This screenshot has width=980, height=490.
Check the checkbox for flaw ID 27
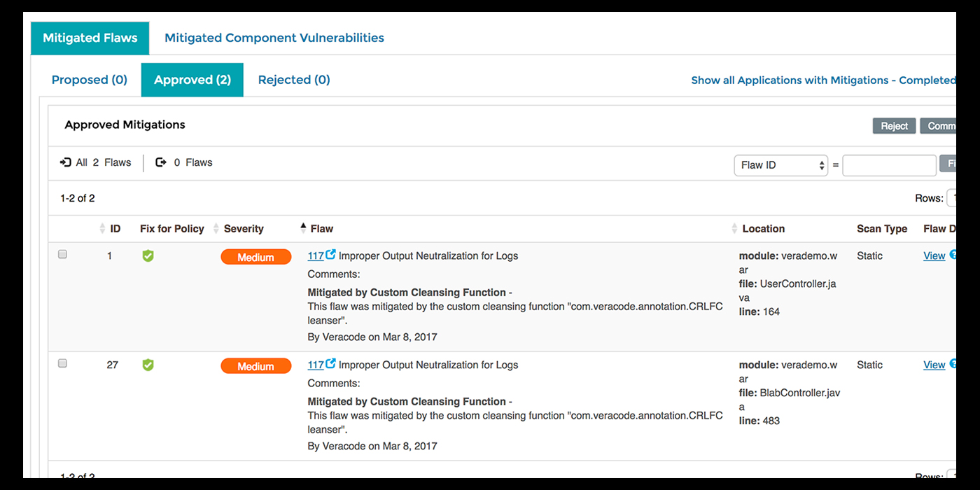62,363
